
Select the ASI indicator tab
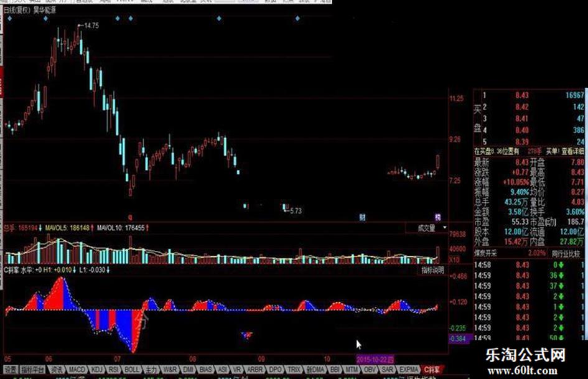click(x=222, y=370)
